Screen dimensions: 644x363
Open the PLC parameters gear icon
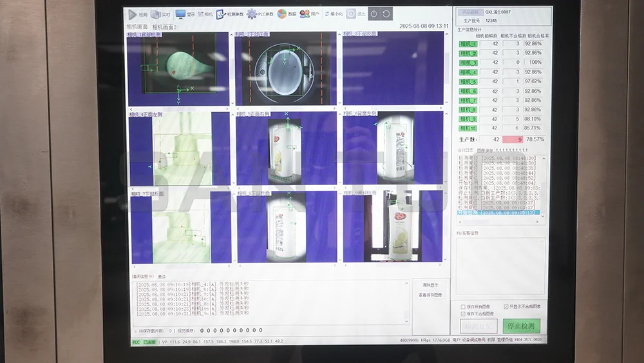coord(251,14)
